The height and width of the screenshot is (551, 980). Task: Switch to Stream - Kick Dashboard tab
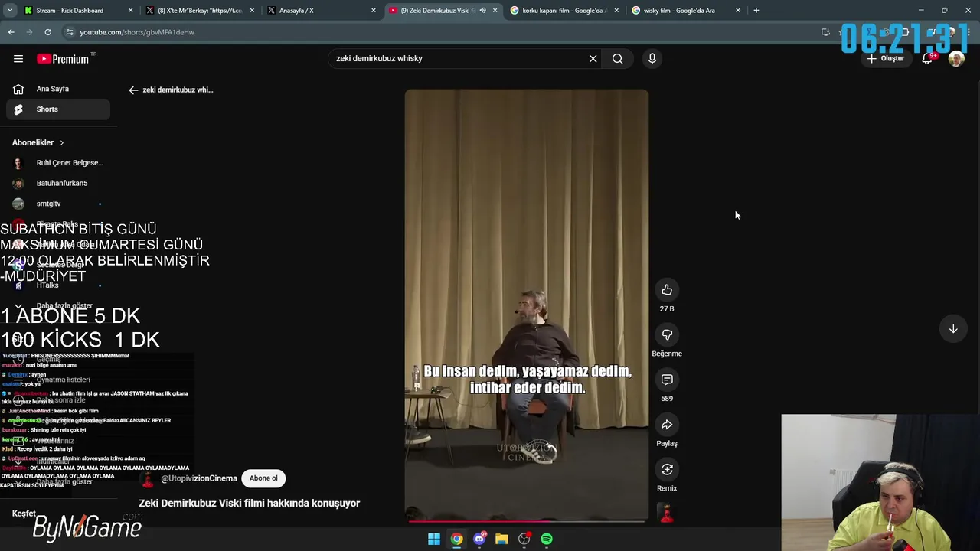click(77, 11)
